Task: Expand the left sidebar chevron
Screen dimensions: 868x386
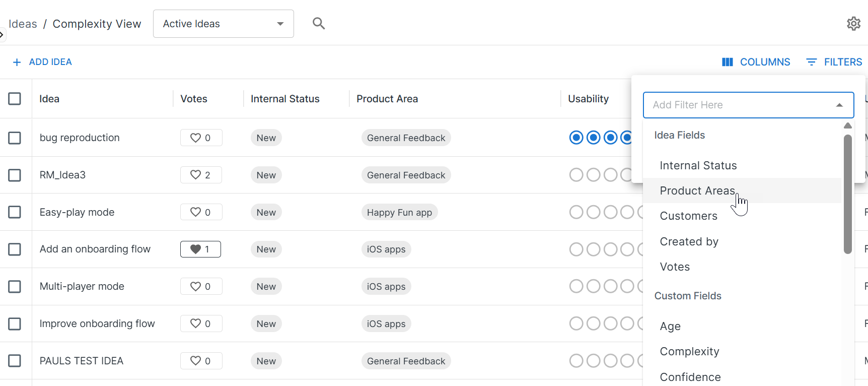Action: 2,35
